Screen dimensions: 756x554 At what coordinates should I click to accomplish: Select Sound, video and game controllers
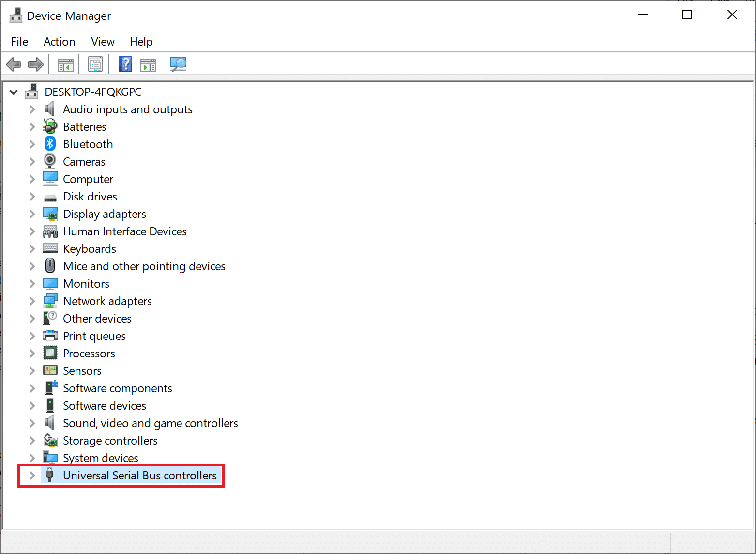tap(150, 423)
